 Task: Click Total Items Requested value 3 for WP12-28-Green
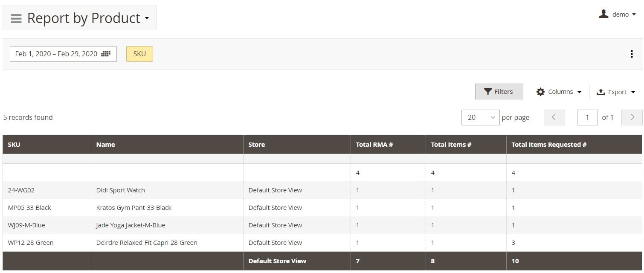(x=513, y=243)
